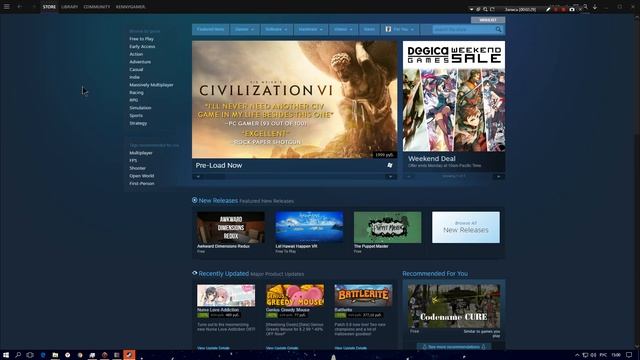Switch to the COMMUNITY tab
The height and width of the screenshot is (360, 640).
click(97, 7)
